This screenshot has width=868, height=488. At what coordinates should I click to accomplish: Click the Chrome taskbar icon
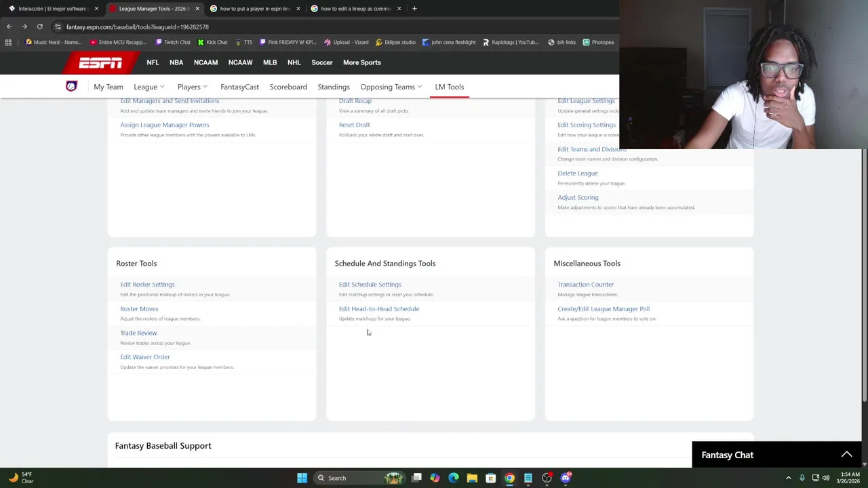point(509,478)
